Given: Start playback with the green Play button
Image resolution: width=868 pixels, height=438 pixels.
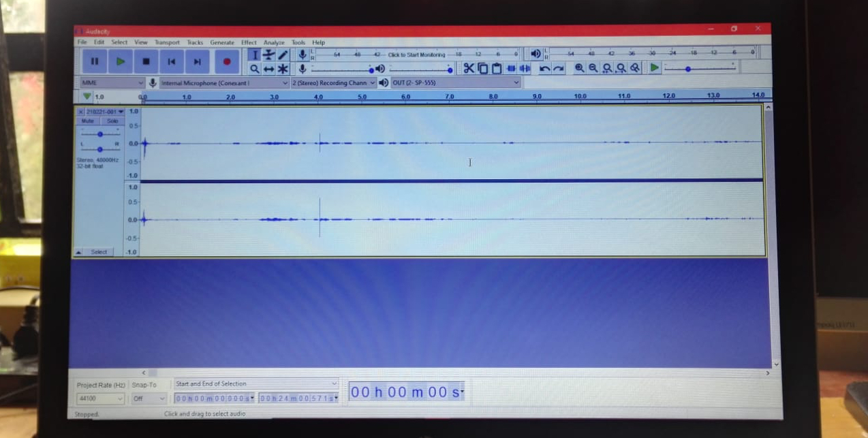Looking at the screenshot, I should tap(121, 61).
